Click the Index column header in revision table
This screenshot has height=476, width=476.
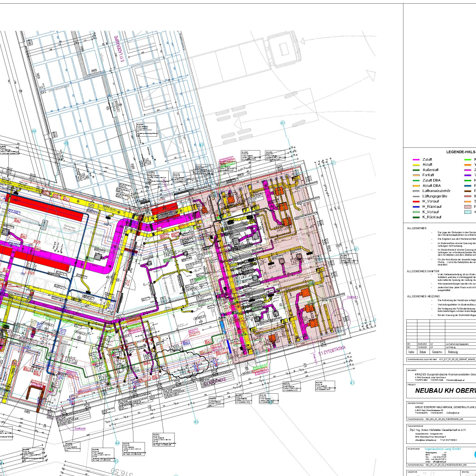pos(411,352)
